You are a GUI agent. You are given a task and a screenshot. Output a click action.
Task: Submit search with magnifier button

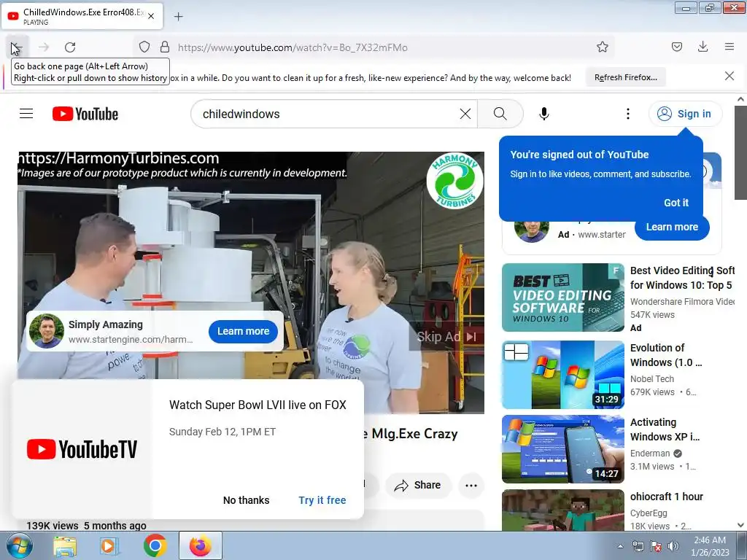tap(500, 114)
